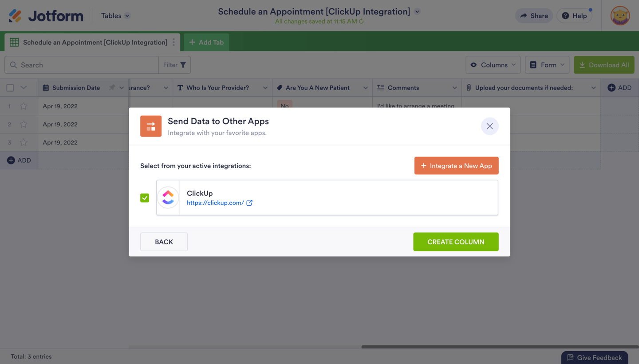The width and height of the screenshot is (639, 364).
Task: Open the three-dot tab options menu
Action: click(x=174, y=42)
